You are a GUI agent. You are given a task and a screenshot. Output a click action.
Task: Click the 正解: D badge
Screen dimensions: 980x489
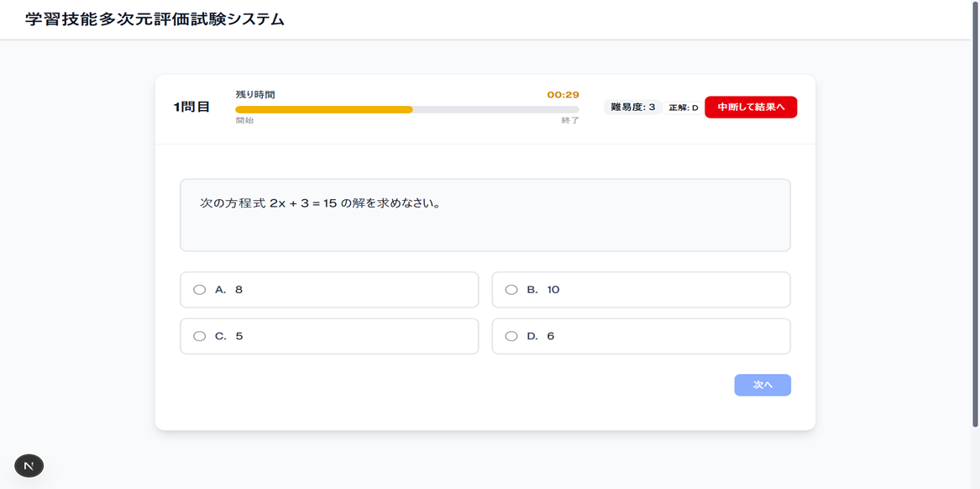tap(683, 108)
